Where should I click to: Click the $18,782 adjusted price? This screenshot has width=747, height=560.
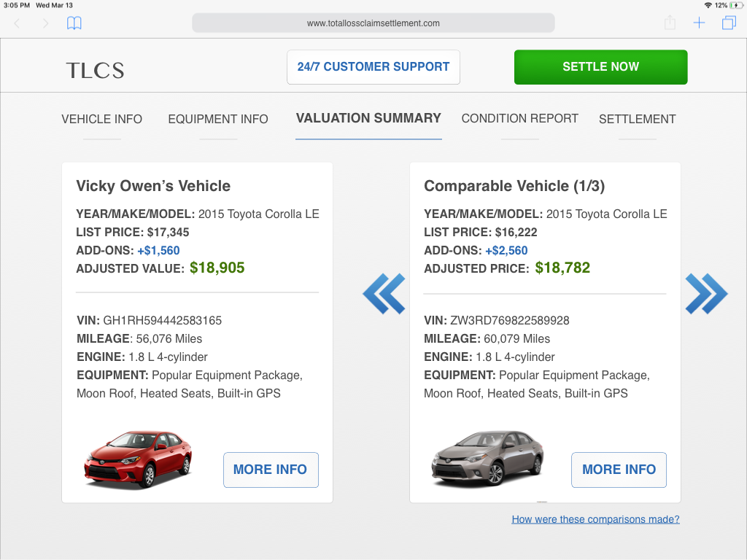(x=562, y=268)
